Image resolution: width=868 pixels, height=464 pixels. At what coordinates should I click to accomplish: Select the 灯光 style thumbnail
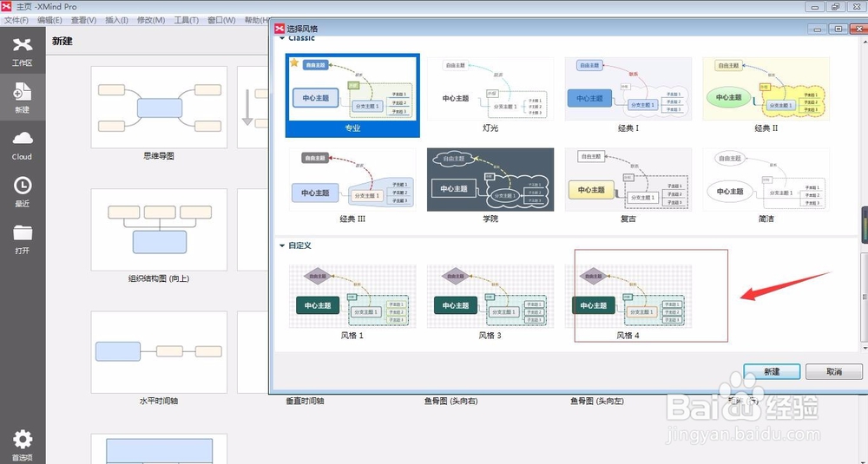[490, 88]
